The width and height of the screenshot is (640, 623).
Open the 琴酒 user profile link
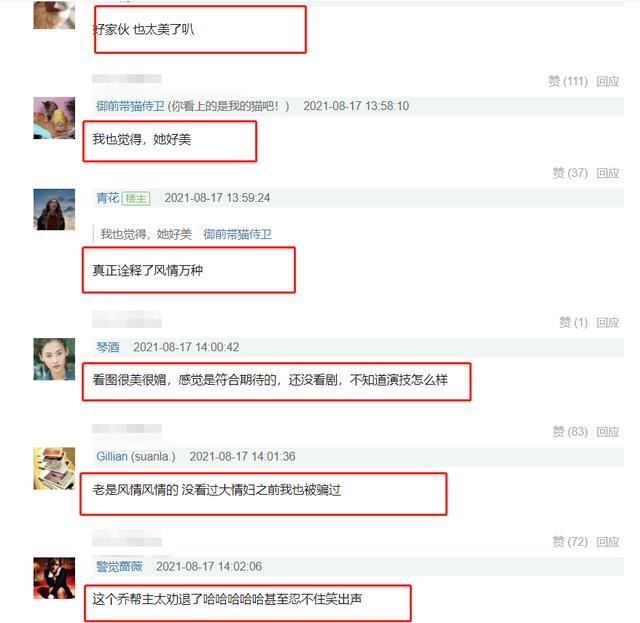tap(107, 347)
